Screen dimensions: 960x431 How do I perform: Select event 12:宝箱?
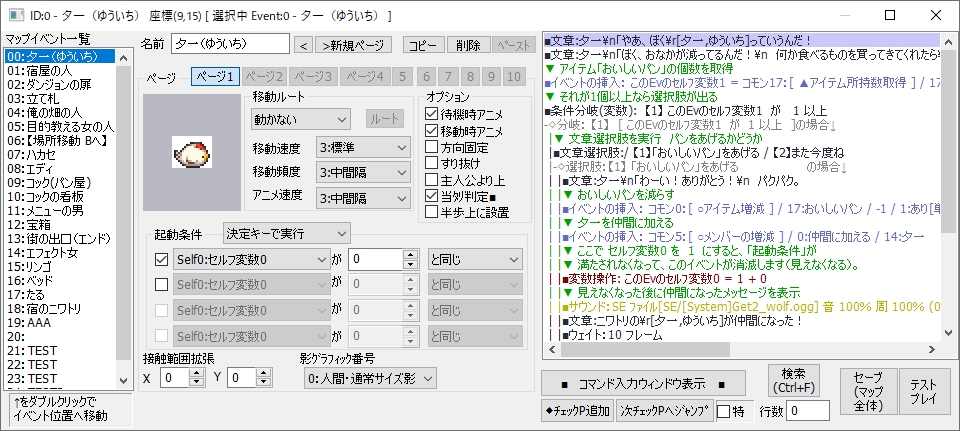(60, 225)
